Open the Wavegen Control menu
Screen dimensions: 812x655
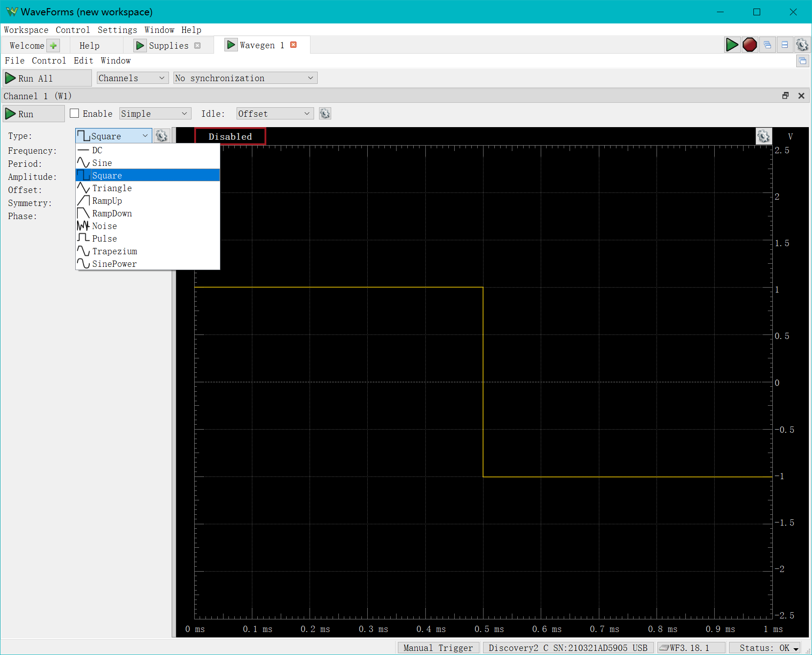pos(49,60)
